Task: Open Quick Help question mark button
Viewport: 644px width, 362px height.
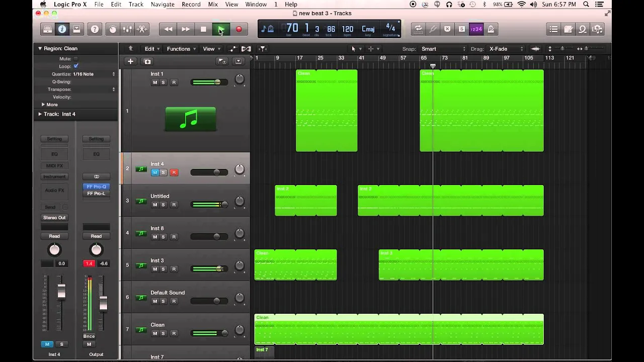Action: pos(95,29)
